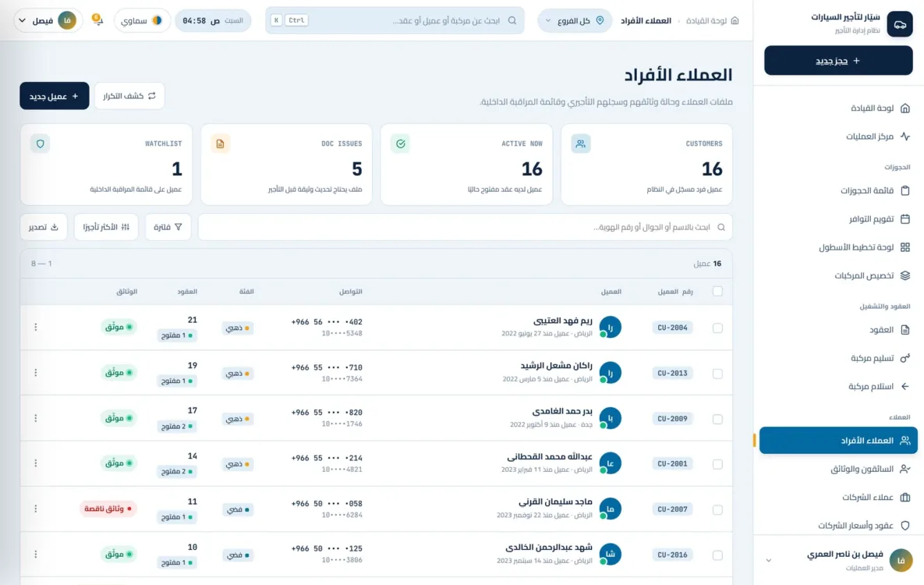Open تسليم مركبة in sidebar
Image resolution: width=924 pixels, height=585 pixels.
838,358
